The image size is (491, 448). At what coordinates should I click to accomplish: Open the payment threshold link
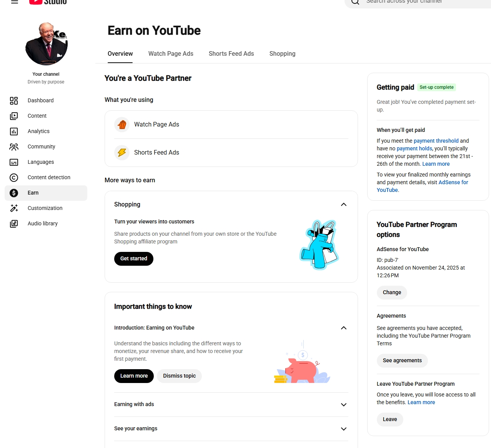(436, 141)
